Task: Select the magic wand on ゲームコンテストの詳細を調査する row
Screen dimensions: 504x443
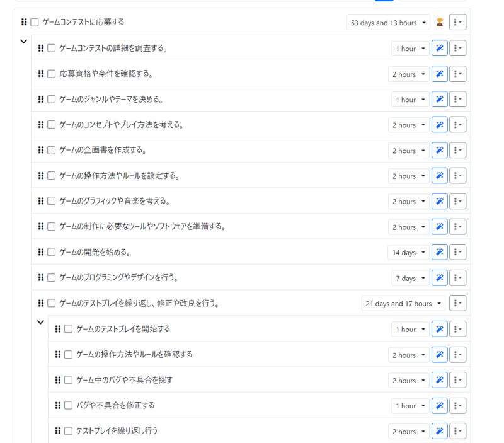Action: click(x=439, y=48)
